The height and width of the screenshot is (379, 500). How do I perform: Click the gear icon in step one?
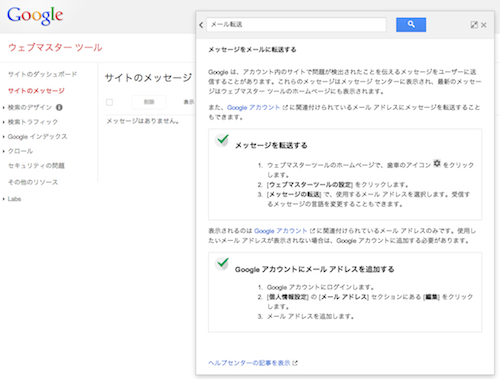point(437,163)
